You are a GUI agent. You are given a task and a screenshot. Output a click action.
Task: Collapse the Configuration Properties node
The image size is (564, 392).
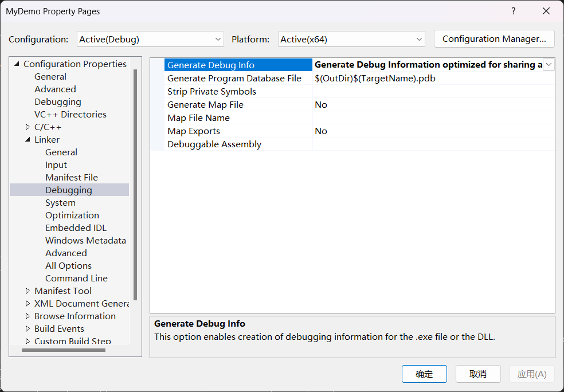pyautogui.click(x=17, y=64)
